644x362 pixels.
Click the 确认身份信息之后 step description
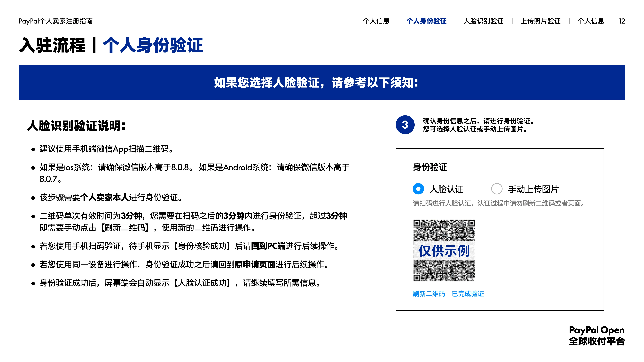[x=478, y=125]
